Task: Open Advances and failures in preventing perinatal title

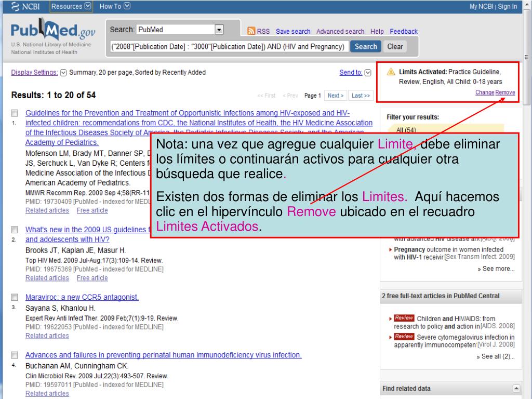Action: click(x=164, y=355)
